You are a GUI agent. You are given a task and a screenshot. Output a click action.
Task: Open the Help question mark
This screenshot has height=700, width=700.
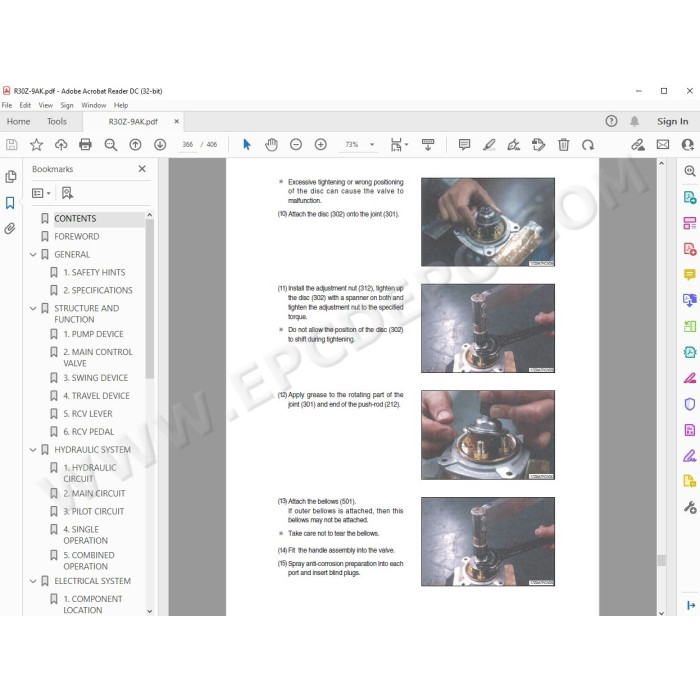[611, 121]
